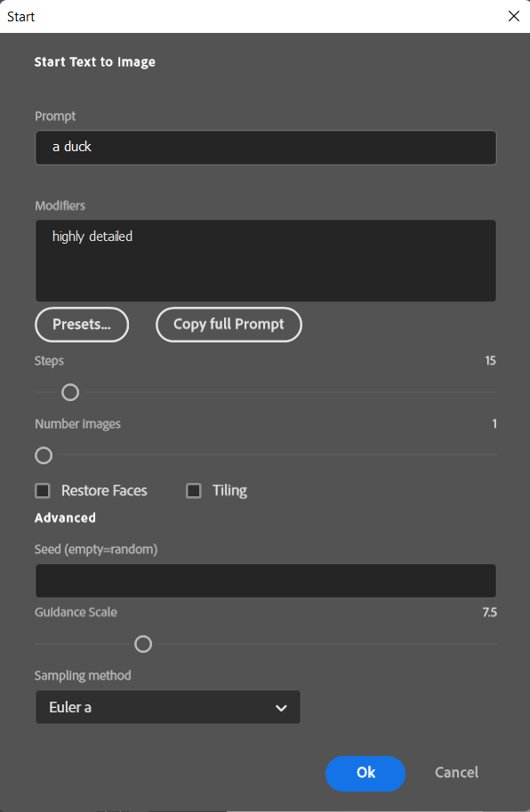Click the Steps slider track middle
The image size is (530, 812).
266,392
